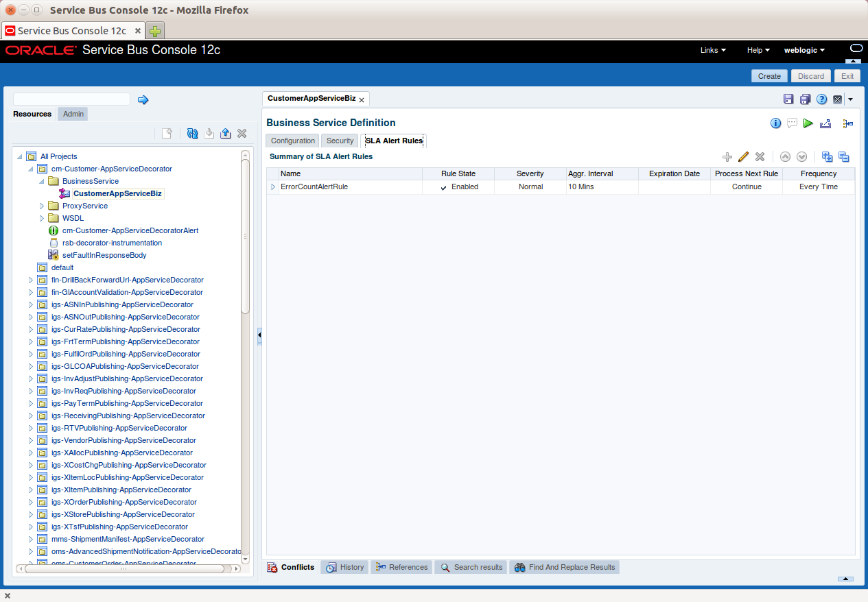Collapse the left panel with the splitter arrow
868x602 pixels.
259,335
